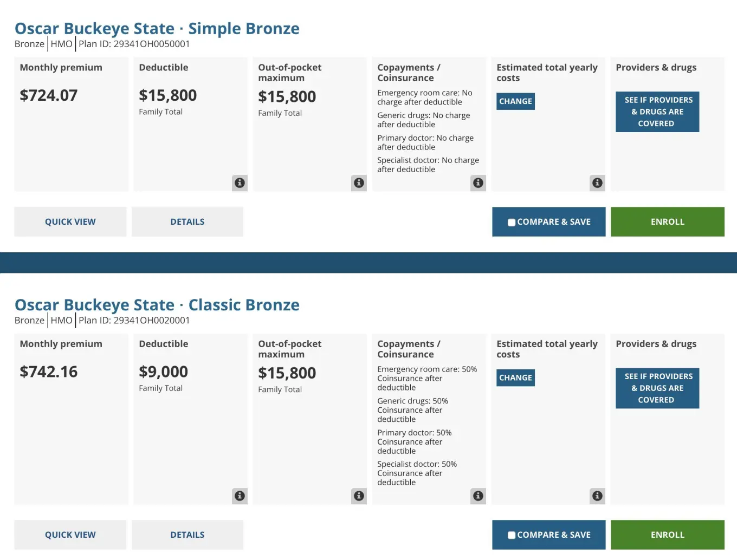This screenshot has height=560, width=737.
Task: Click Quick View for Simple Bronze
Action: 70,222
